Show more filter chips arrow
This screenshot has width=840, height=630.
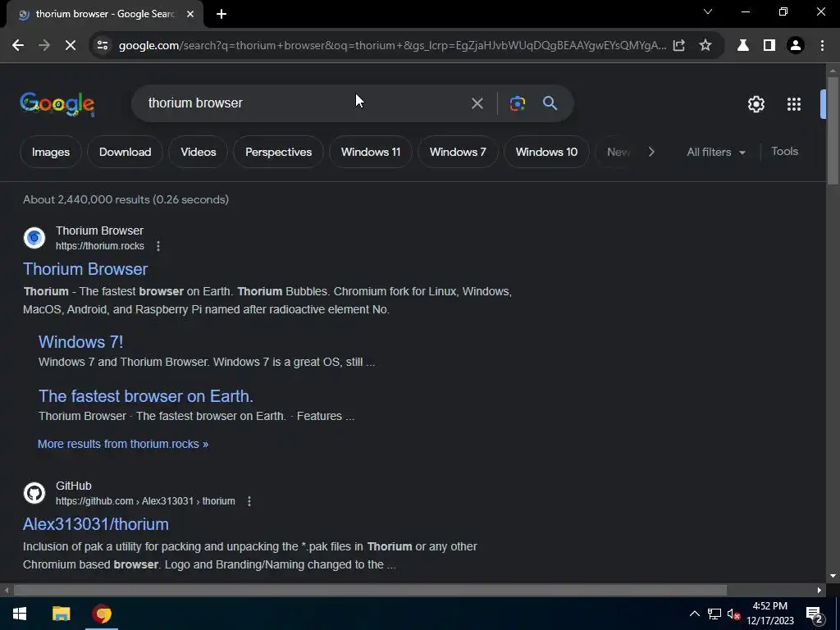click(651, 152)
